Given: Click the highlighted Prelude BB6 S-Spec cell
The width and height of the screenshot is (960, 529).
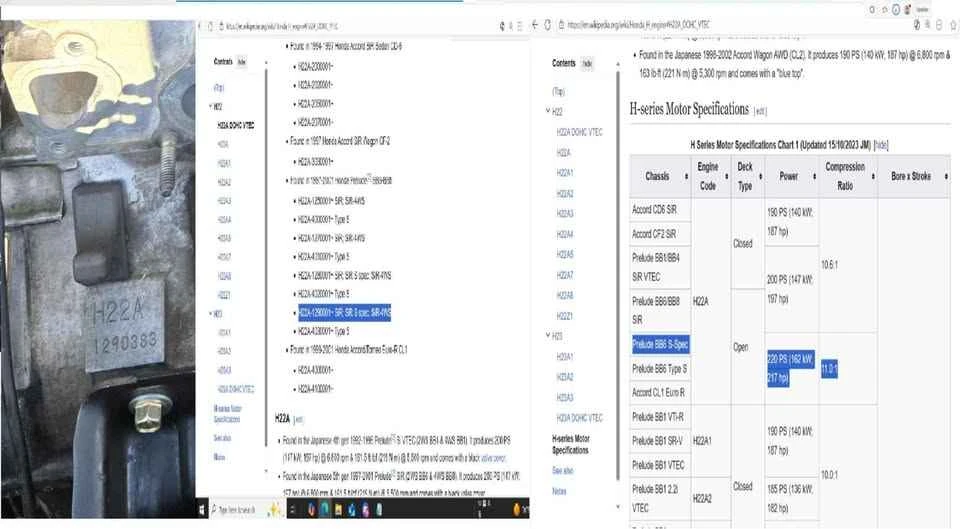Looking at the screenshot, I should [x=661, y=344].
